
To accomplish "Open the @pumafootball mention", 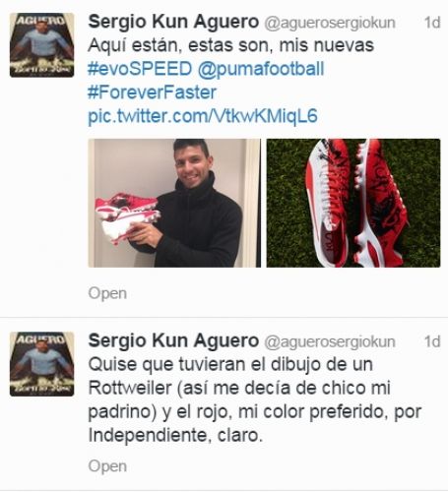I will 261,69.
